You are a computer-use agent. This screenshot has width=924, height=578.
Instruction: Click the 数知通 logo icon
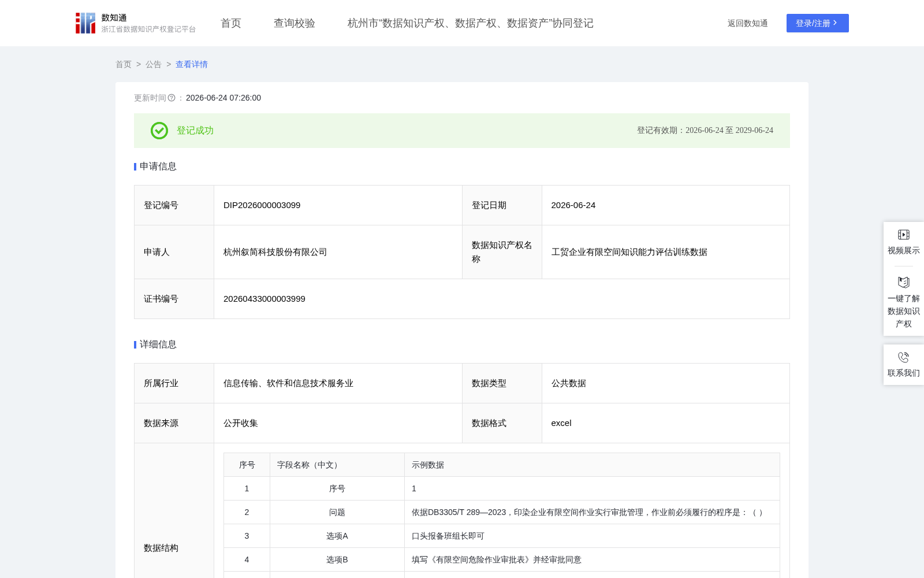coord(85,23)
